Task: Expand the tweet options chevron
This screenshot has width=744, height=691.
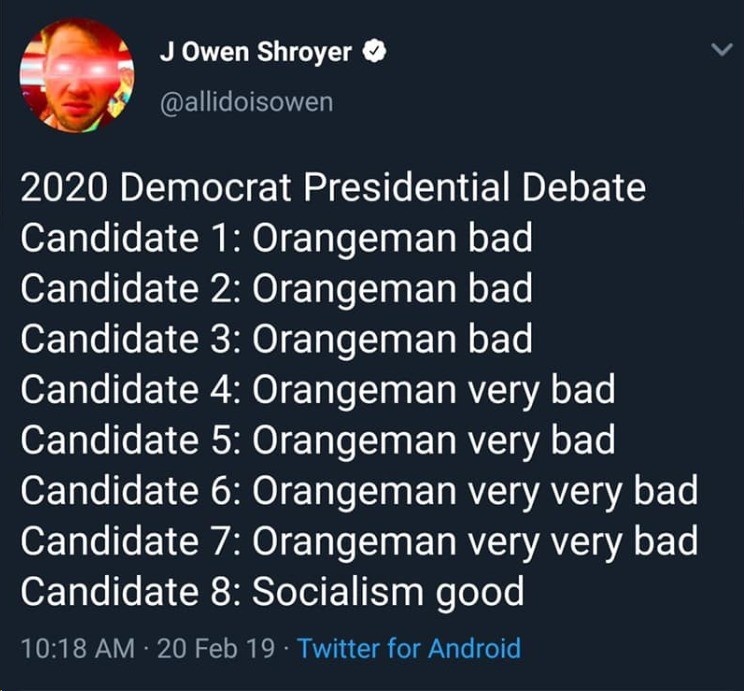Action: coord(723,49)
